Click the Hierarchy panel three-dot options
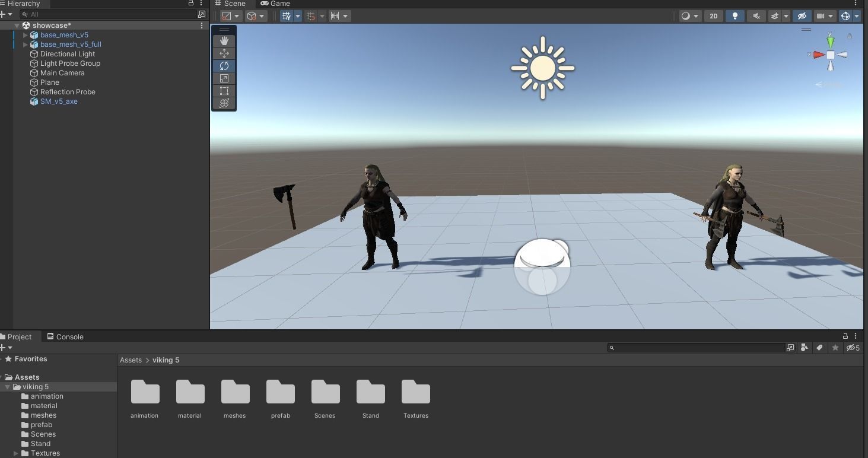The image size is (868, 458). 201,3
